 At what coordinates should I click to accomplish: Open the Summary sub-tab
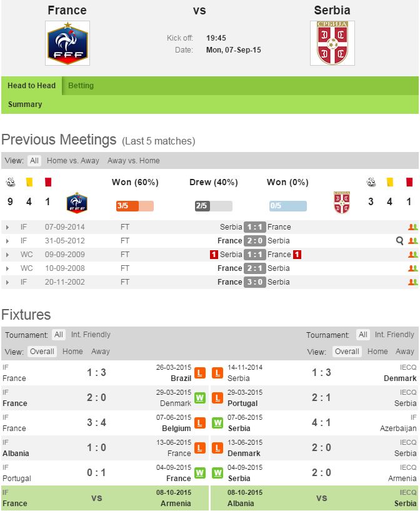25,104
